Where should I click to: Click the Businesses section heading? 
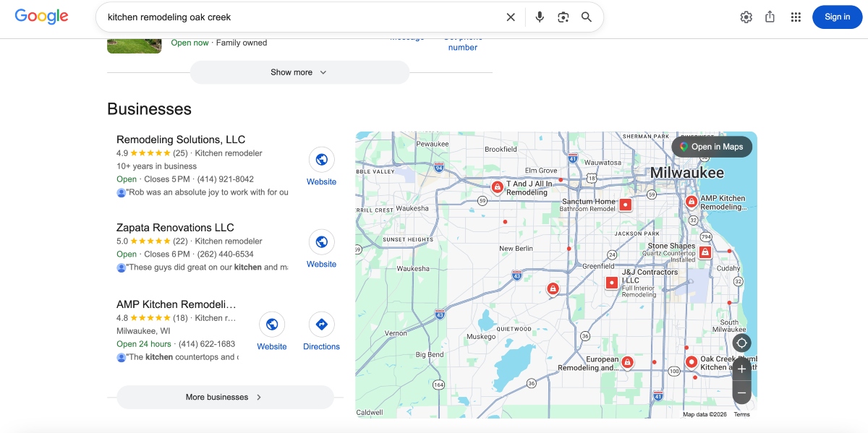150,109
